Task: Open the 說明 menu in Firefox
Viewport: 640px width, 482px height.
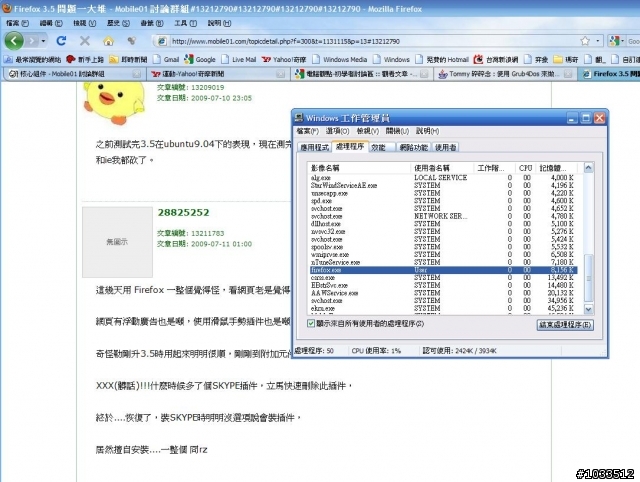Action: pos(219,23)
